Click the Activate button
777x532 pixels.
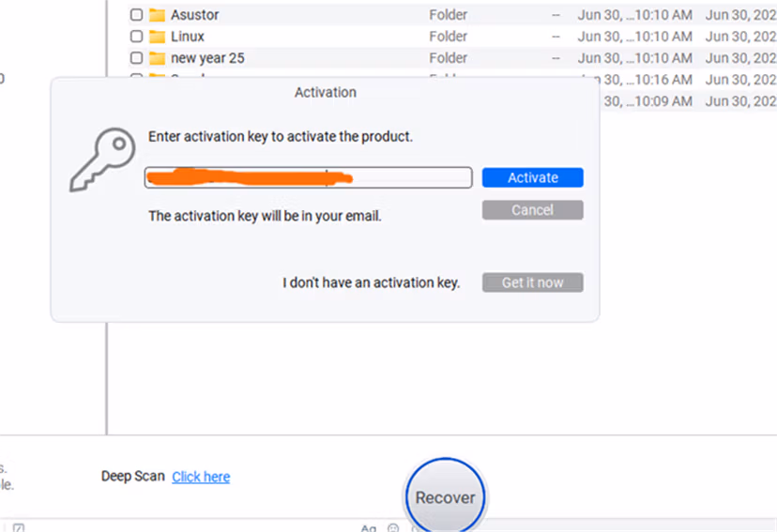(x=533, y=178)
